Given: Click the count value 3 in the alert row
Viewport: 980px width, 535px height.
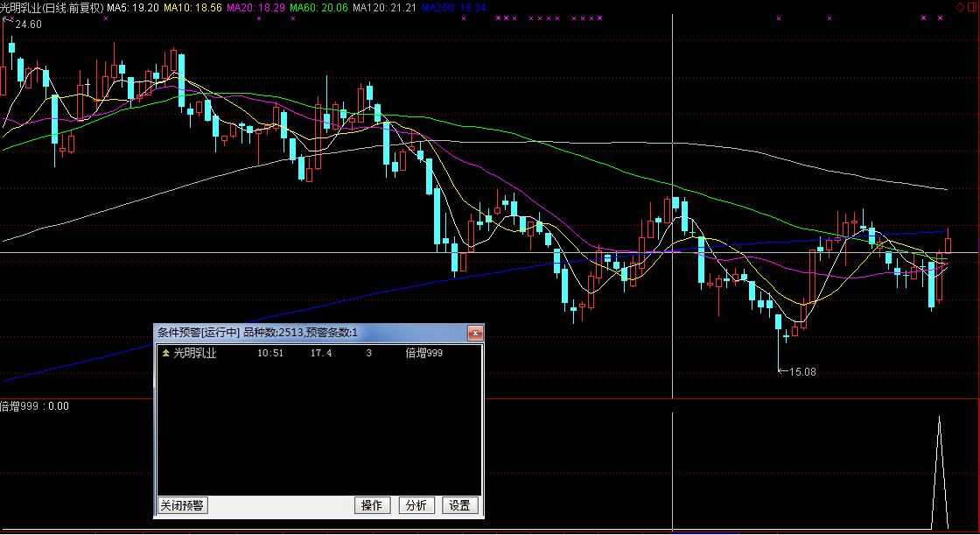Looking at the screenshot, I should click(368, 354).
